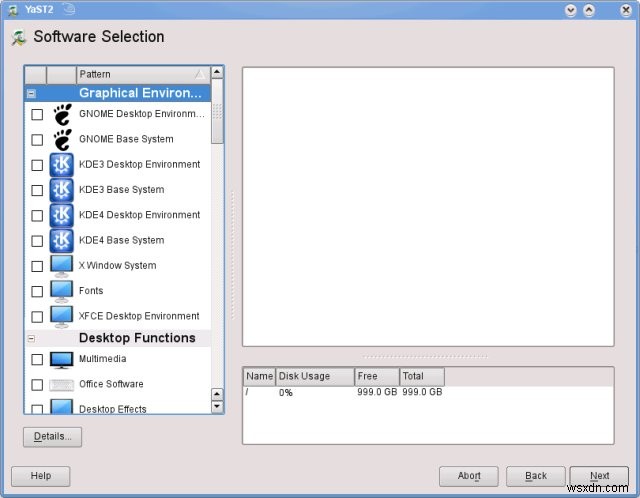Select the X Window System label

(118, 266)
